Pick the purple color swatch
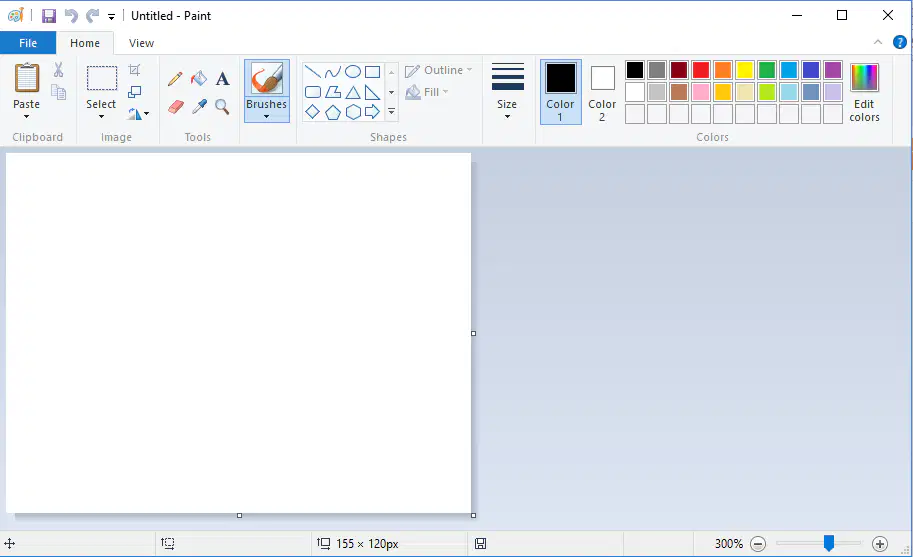 pyautogui.click(x=833, y=70)
